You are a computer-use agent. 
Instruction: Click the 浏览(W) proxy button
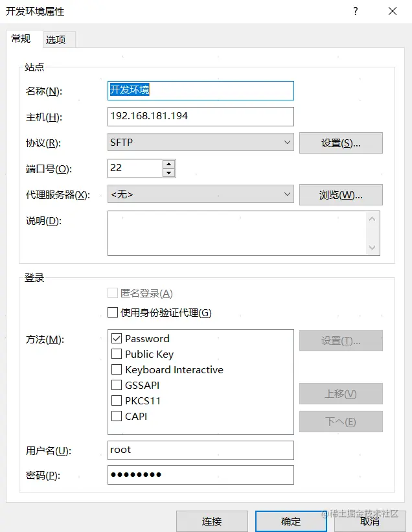[341, 195]
